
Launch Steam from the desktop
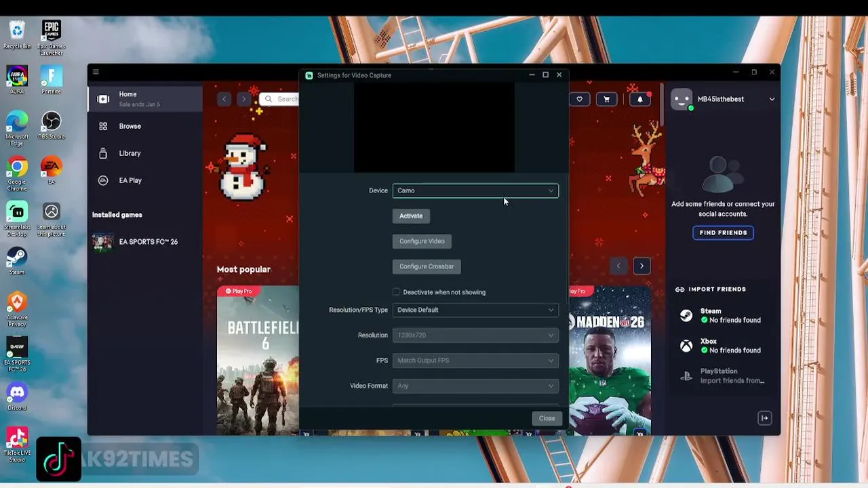(17, 261)
